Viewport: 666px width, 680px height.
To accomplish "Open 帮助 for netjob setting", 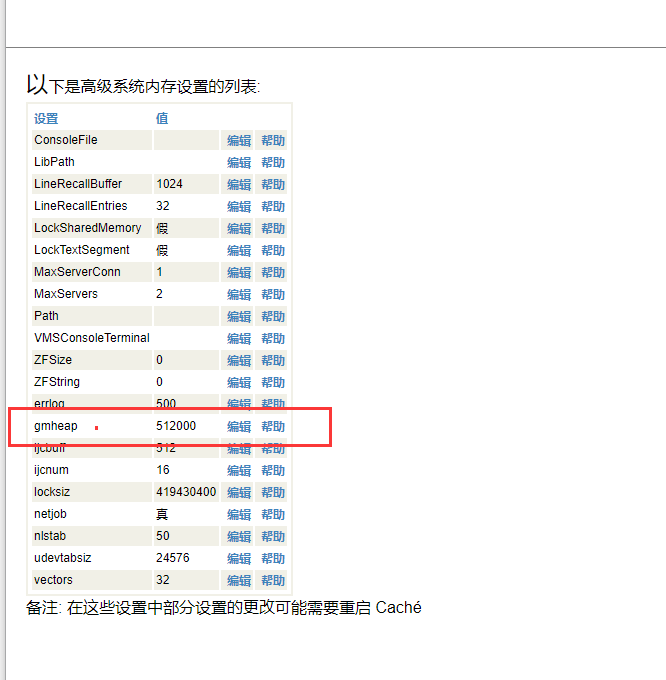I will click(x=273, y=515).
